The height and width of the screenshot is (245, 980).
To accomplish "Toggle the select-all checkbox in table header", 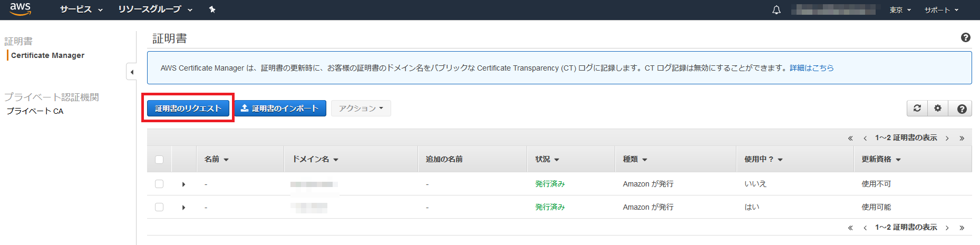I will pyautogui.click(x=159, y=160).
